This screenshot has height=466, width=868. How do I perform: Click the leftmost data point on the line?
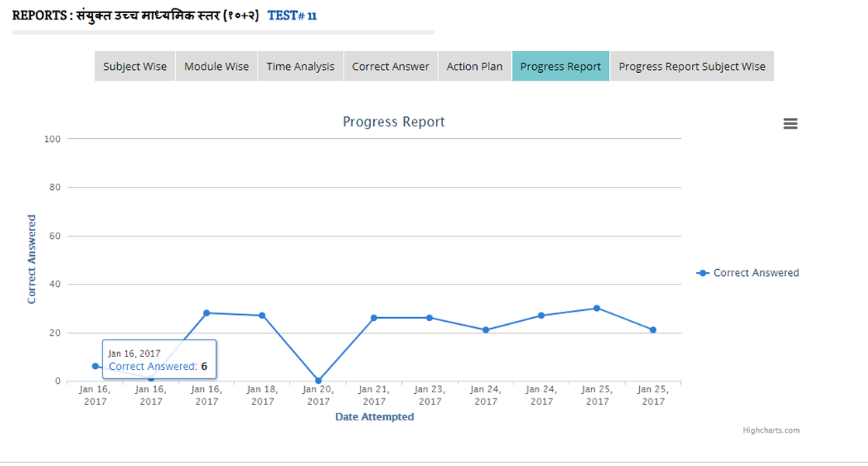(x=95, y=366)
